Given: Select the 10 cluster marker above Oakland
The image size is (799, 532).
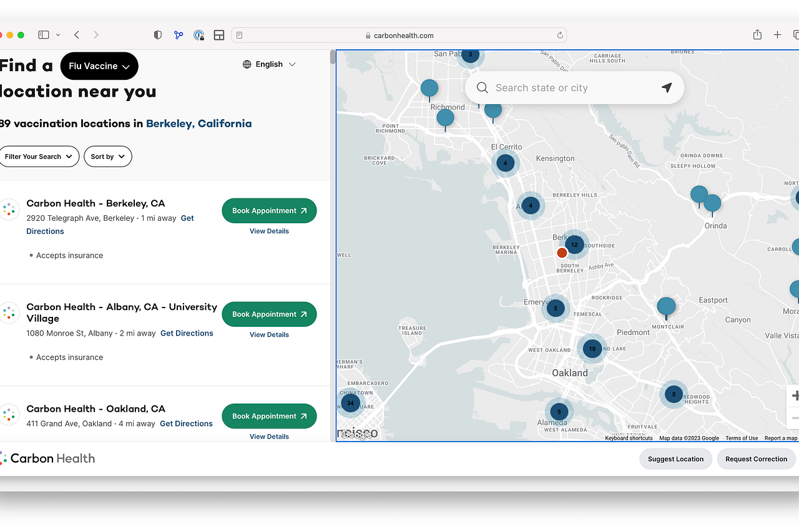Looking at the screenshot, I should 592,349.
